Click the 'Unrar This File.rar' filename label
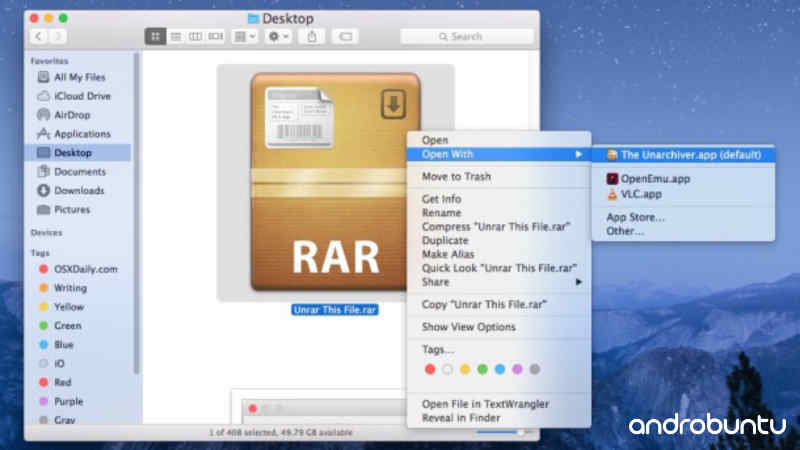The width and height of the screenshot is (800, 450). [335, 310]
